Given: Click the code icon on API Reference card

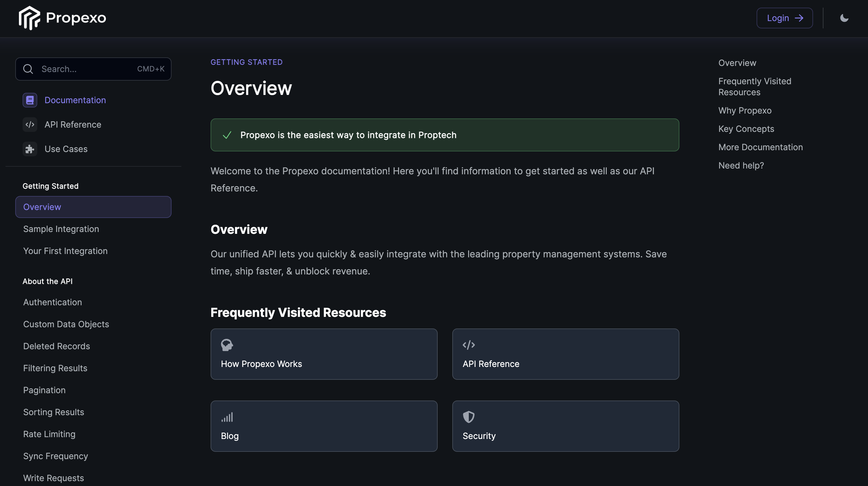Looking at the screenshot, I should tap(469, 345).
